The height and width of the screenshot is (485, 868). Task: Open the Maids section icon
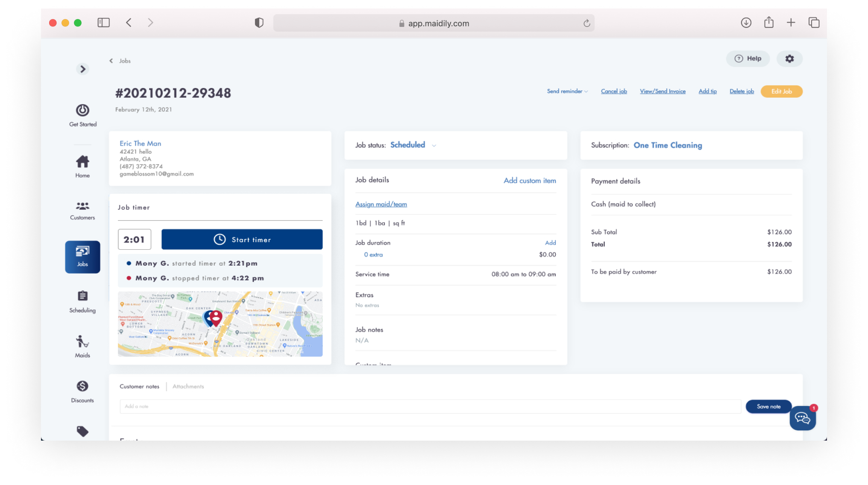(82, 346)
